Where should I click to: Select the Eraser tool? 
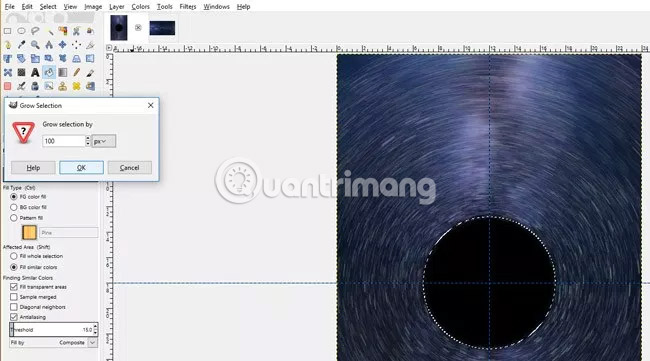[x=7, y=86]
